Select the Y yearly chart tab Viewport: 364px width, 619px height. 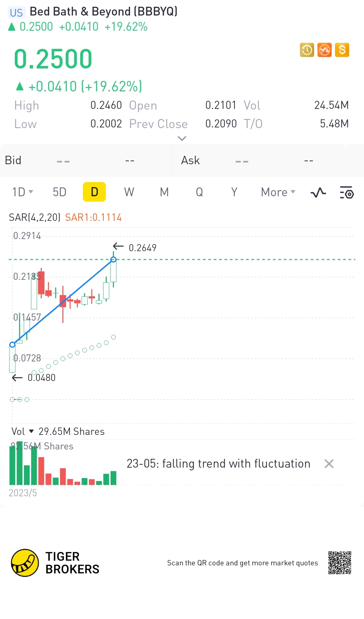pyautogui.click(x=234, y=192)
